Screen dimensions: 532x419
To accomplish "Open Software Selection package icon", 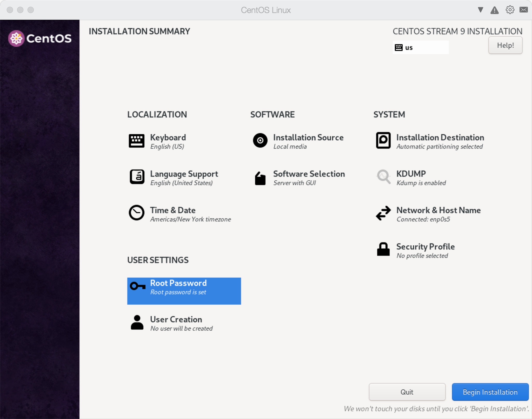I will pyautogui.click(x=260, y=178).
